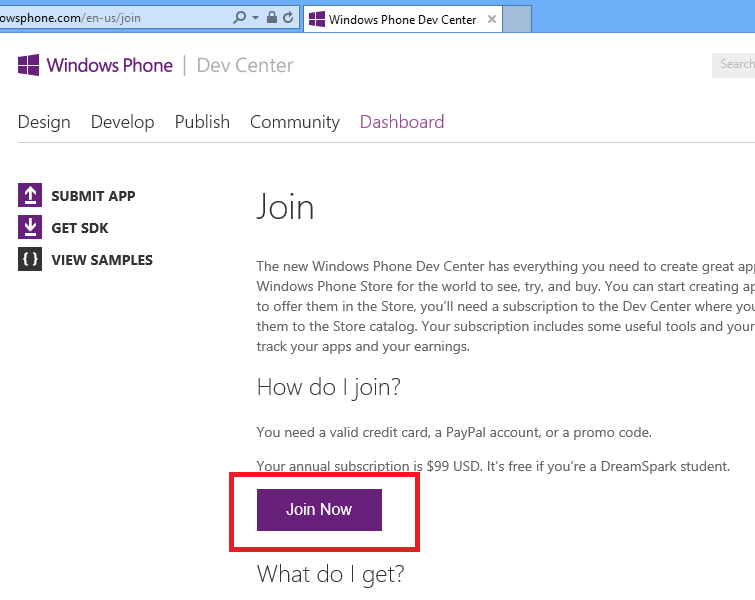
Task: Open the Develop menu
Action: tap(123, 122)
